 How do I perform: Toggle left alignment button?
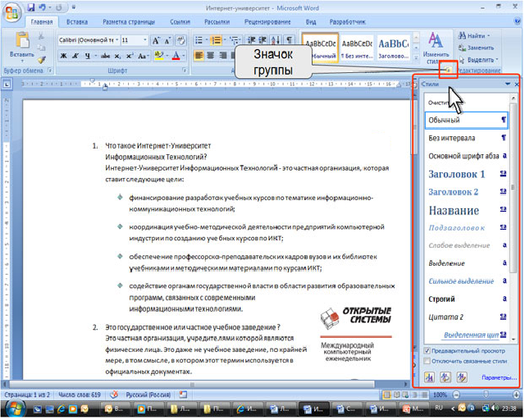click(199, 55)
